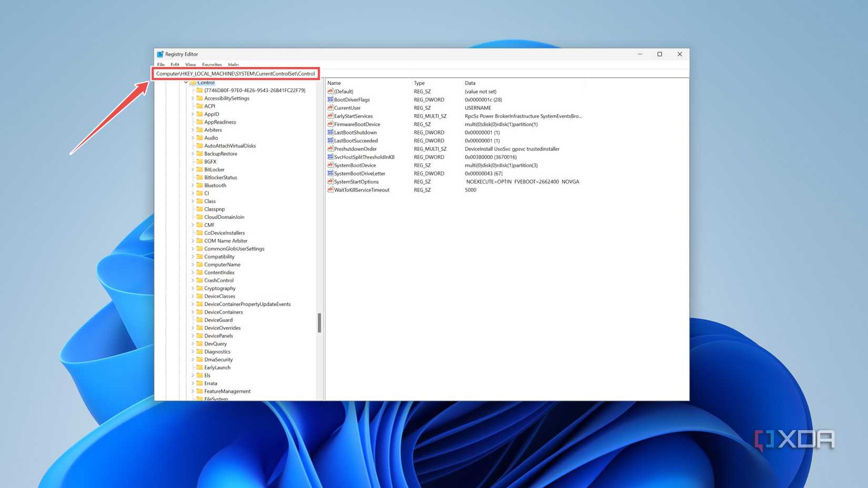
Task: Maximize the Registry Editor window
Action: click(x=660, y=54)
